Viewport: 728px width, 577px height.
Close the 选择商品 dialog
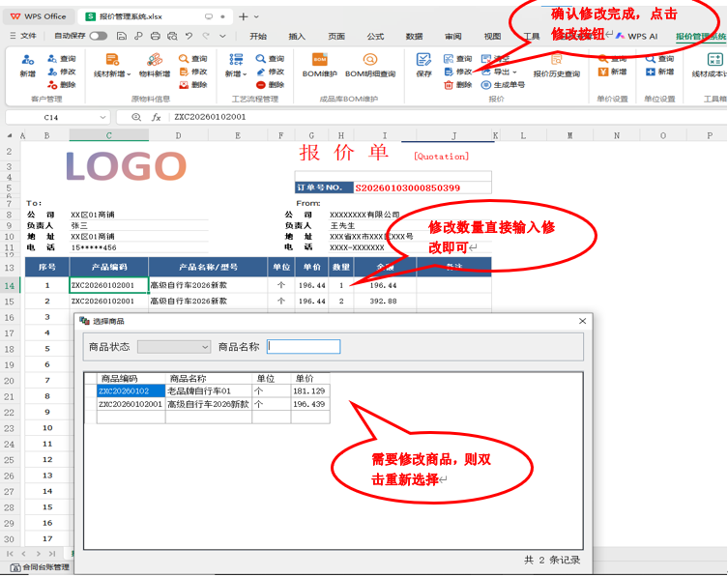coord(583,321)
